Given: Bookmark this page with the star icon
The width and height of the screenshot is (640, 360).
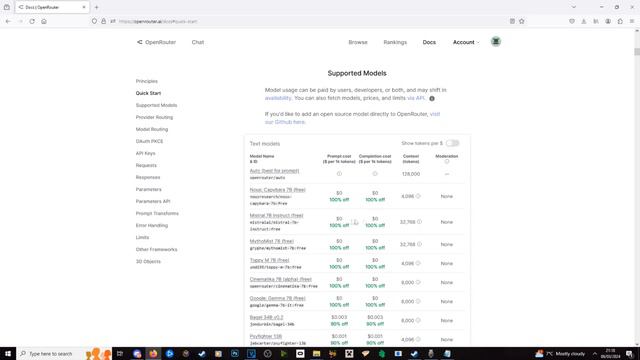Looking at the screenshot, I should click(x=522, y=21).
